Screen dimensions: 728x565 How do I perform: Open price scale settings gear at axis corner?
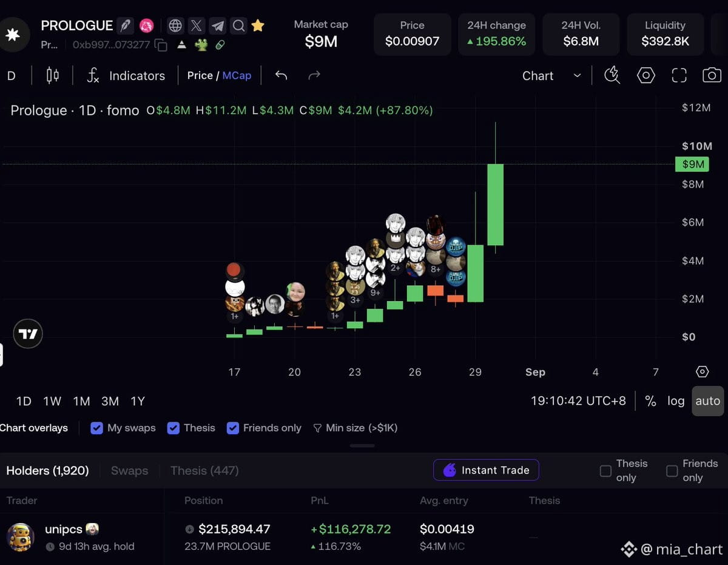[x=702, y=372]
